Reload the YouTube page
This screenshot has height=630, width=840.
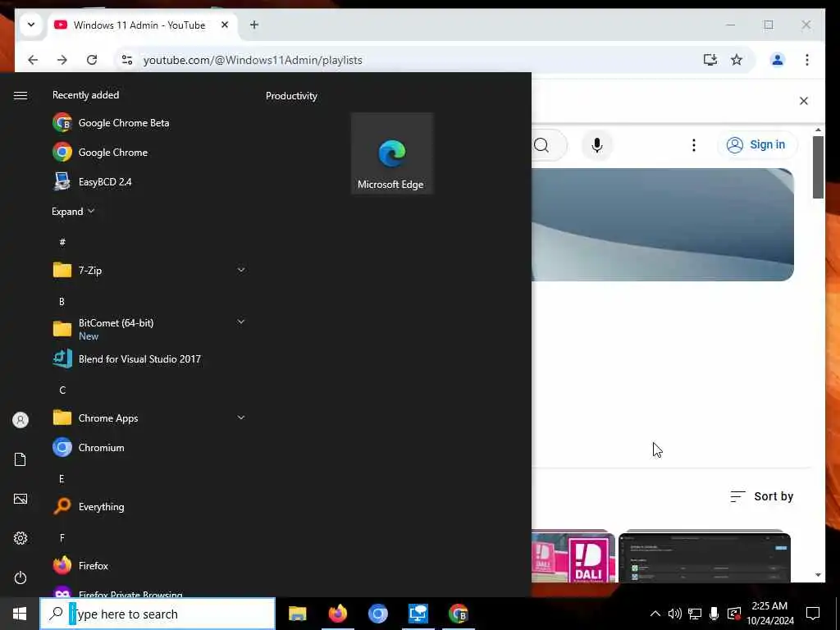(x=92, y=60)
